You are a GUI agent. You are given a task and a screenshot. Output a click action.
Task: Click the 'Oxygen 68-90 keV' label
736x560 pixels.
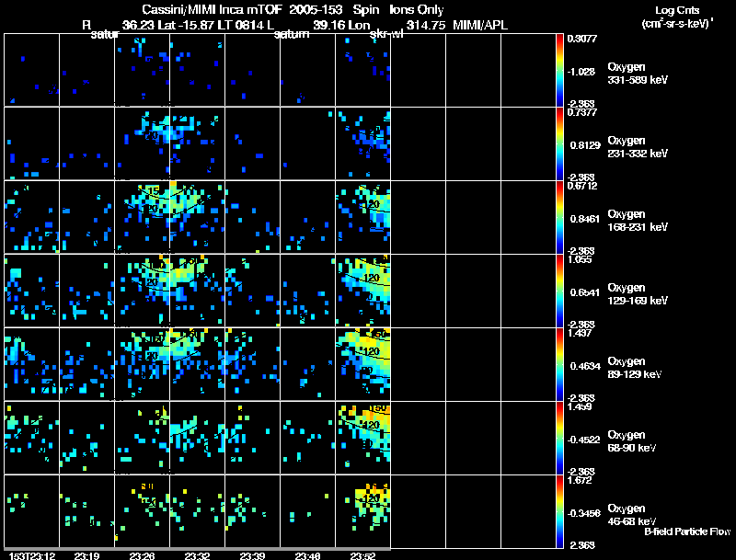pyautogui.click(x=631, y=441)
